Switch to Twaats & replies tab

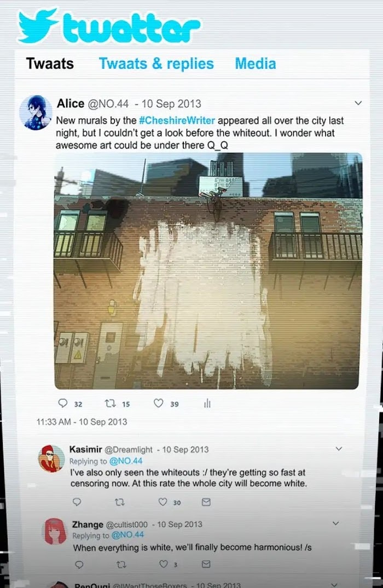pos(156,64)
